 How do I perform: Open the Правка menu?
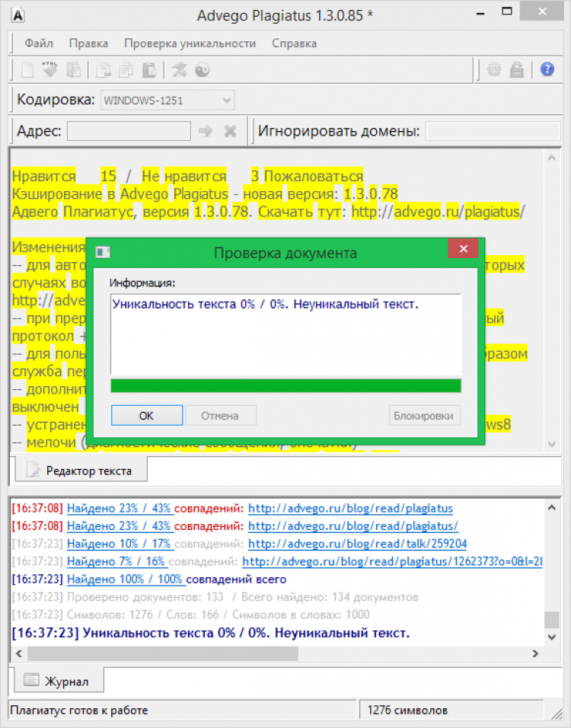pos(88,43)
